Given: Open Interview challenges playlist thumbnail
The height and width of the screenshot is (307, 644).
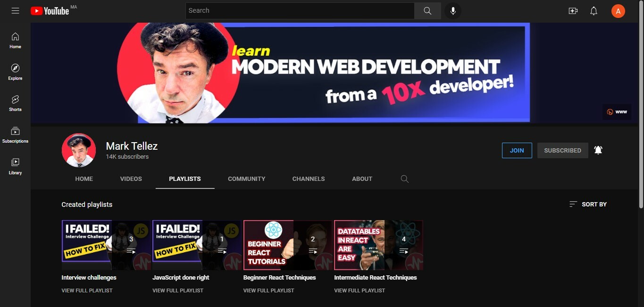Looking at the screenshot, I should click(106, 245).
